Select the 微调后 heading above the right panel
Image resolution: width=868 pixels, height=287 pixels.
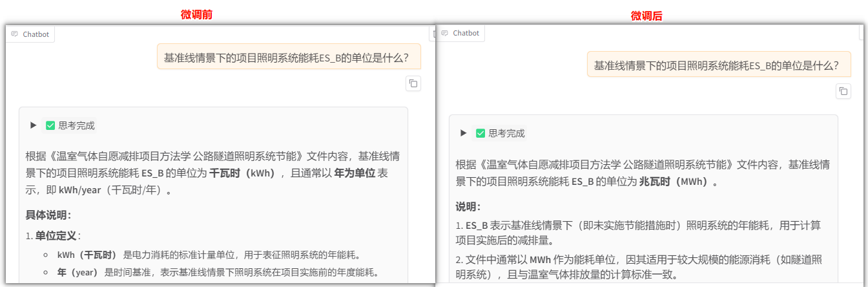tap(646, 16)
